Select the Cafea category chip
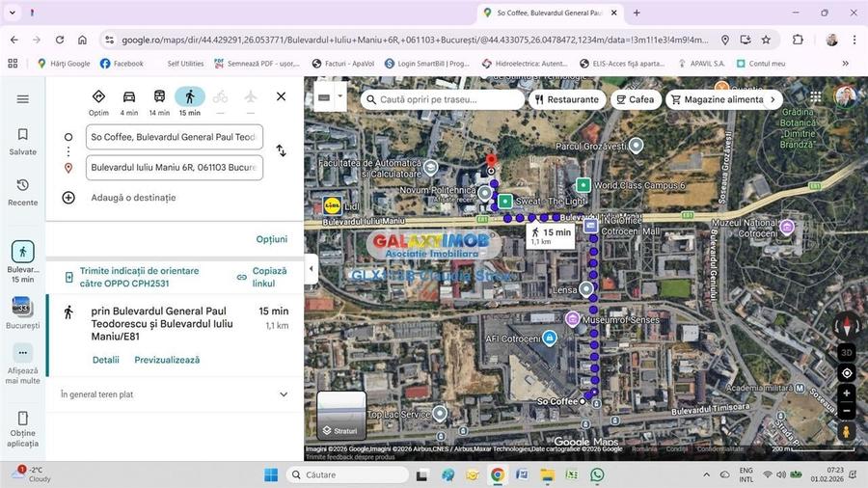 point(635,99)
